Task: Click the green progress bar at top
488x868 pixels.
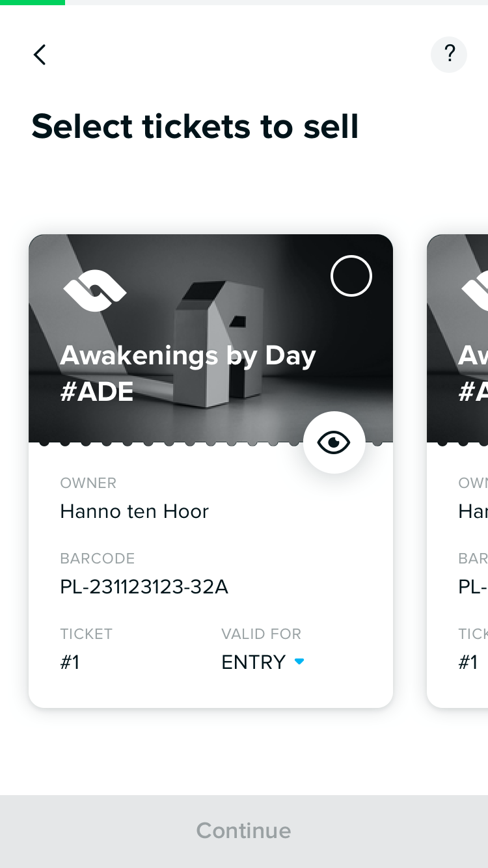Action: [33, 3]
